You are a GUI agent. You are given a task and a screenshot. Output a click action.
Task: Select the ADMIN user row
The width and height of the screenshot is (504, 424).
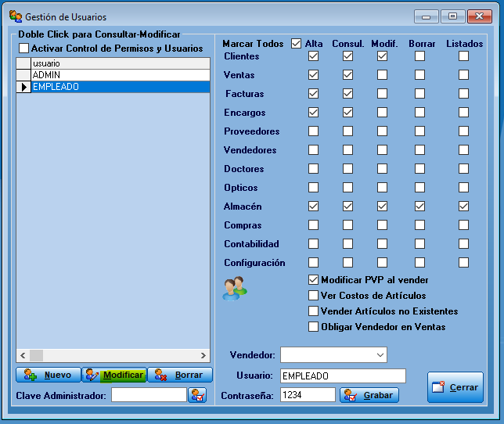121,75
